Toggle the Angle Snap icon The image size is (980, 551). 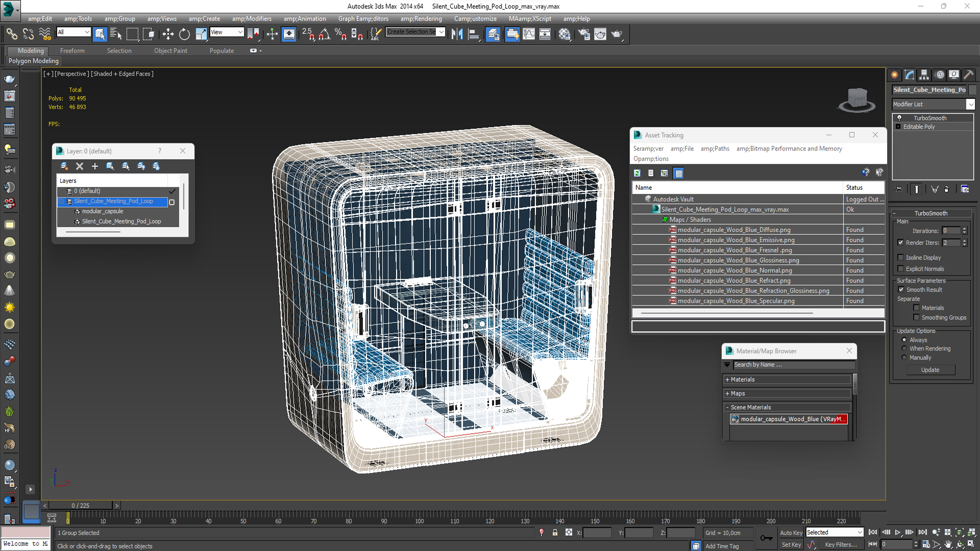pyautogui.click(x=325, y=34)
